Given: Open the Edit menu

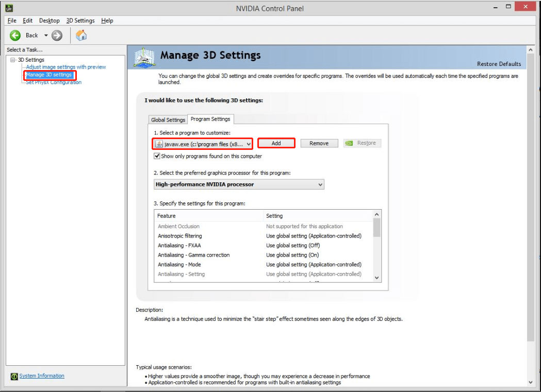Looking at the screenshot, I should click(28, 21).
